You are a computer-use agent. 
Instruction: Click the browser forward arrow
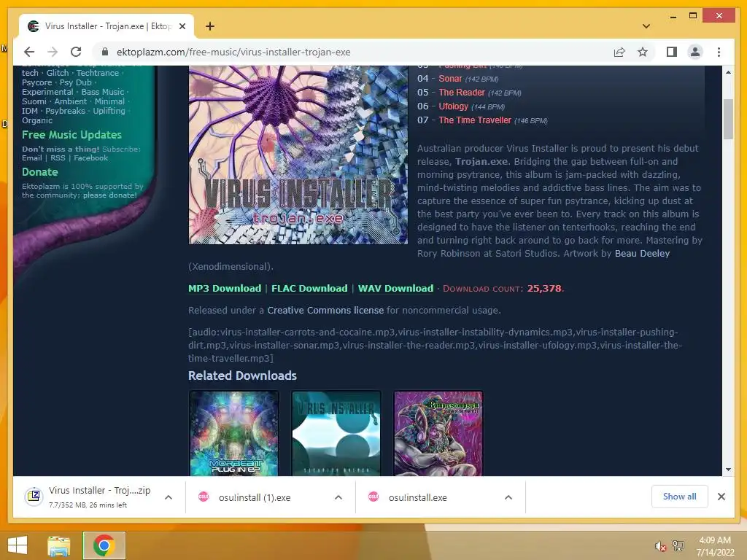coord(53,52)
